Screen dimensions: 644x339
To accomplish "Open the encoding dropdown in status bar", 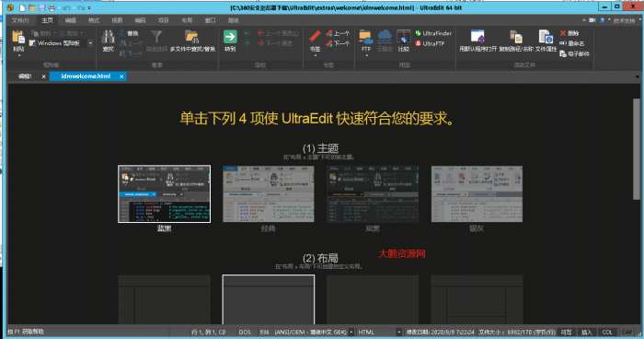I will click(351, 332).
